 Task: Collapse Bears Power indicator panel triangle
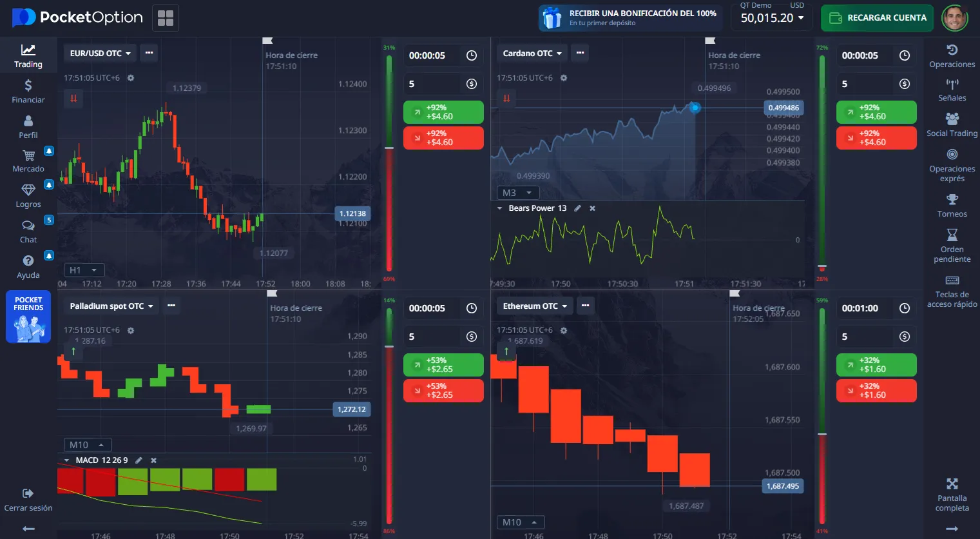point(499,208)
